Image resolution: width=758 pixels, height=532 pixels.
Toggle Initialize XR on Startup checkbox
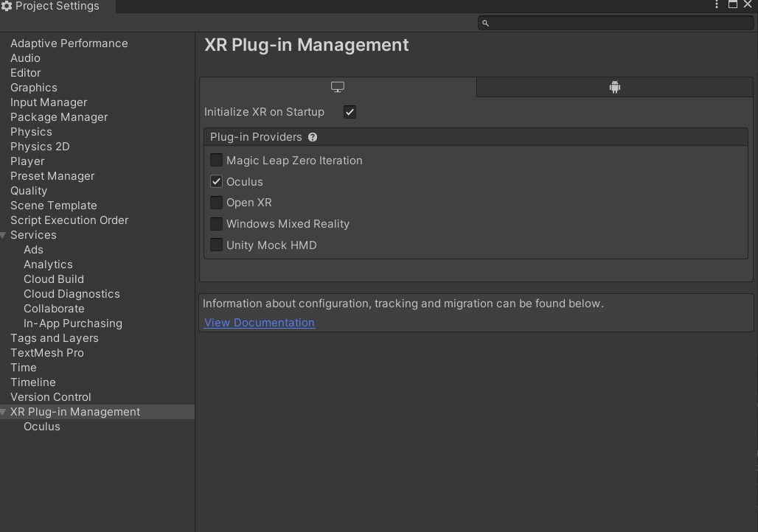coord(350,112)
